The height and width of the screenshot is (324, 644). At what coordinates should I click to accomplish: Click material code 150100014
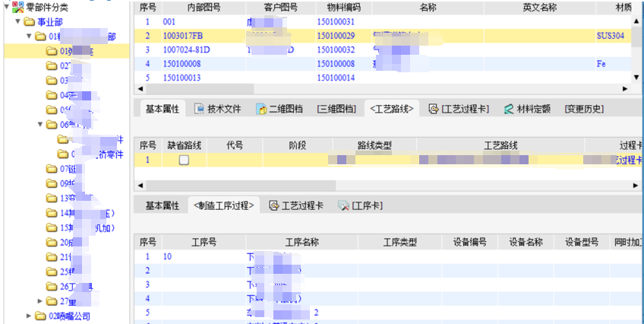pyautogui.click(x=336, y=78)
